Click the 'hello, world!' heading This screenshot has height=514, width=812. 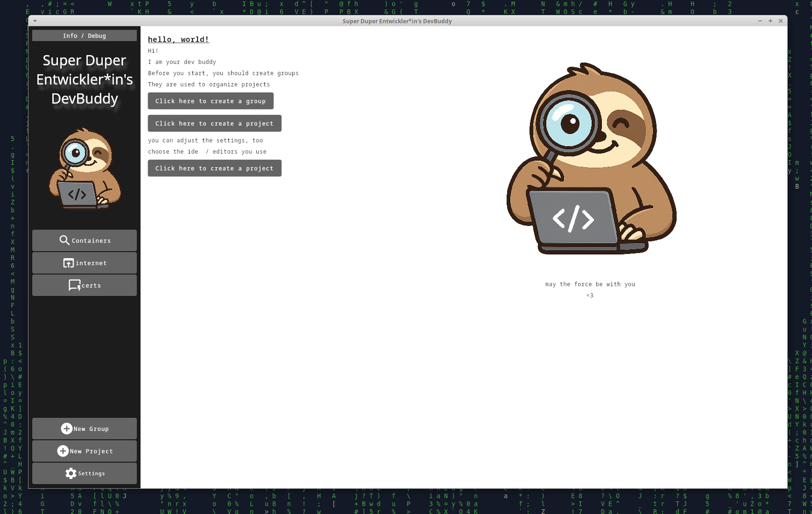click(x=178, y=39)
